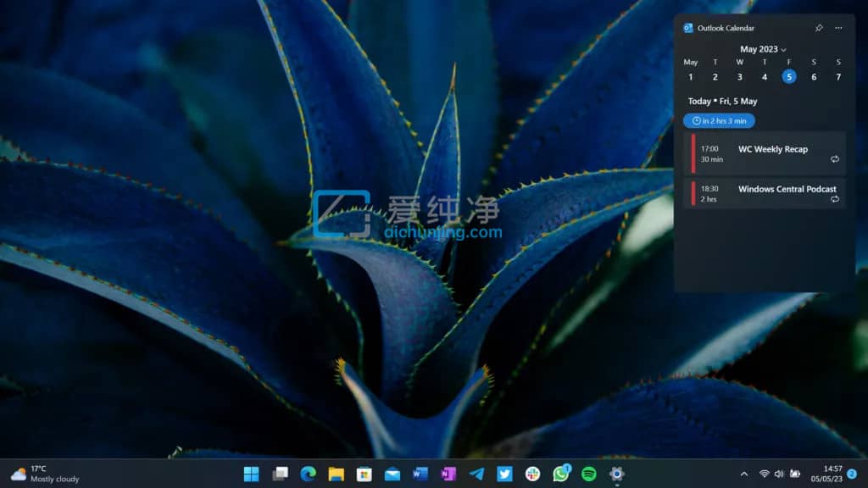Screen dimensions: 868x488
Task: Start WhatsApp from the taskbar
Action: point(562,475)
